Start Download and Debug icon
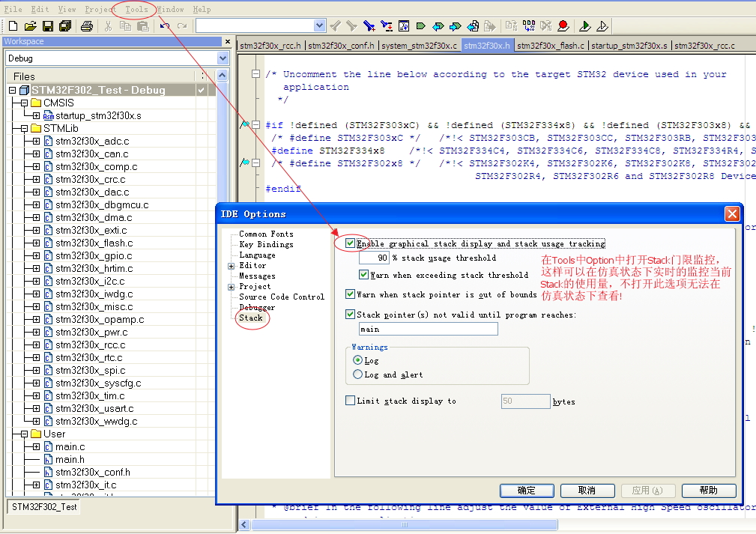Screen dimensions: 756x534 click(x=585, y=26)
